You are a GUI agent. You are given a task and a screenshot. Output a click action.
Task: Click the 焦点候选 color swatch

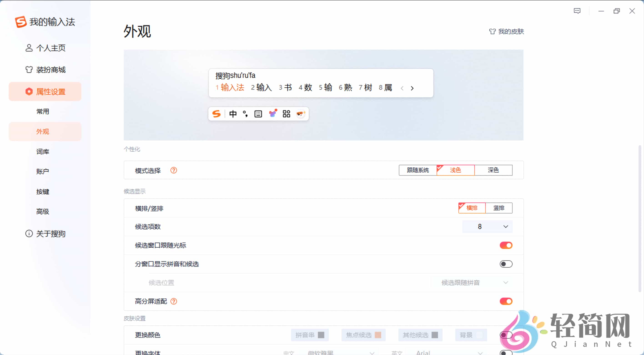click(363, 335)
